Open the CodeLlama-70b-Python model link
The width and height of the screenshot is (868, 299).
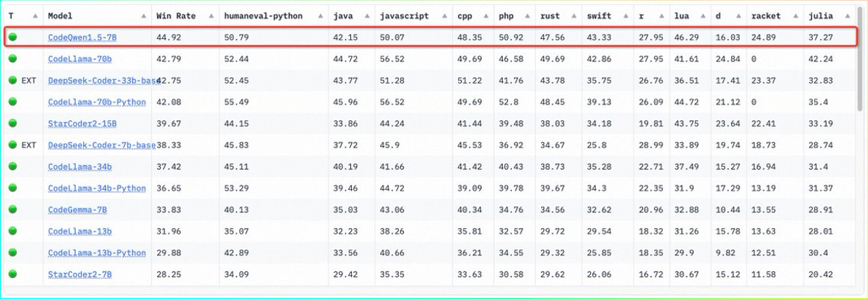tap(97, 102)
